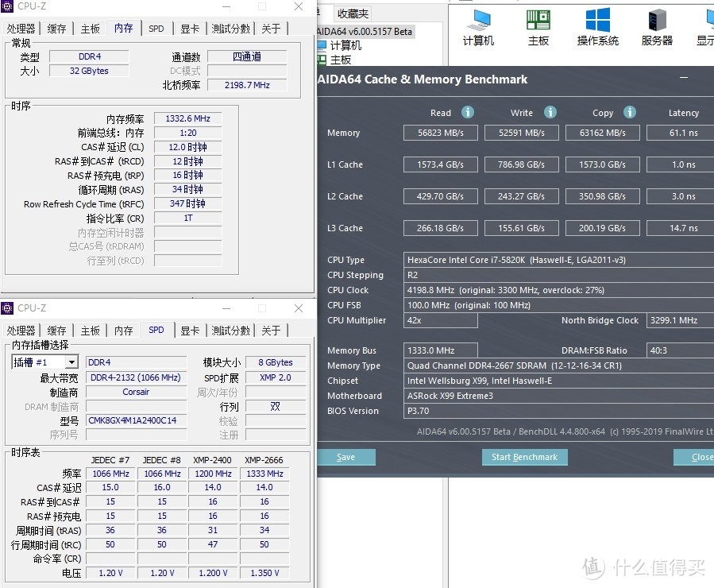714x588 pixels.
Task: Click Memory Write value 52591 MB/s
Action: coord(521,133)
